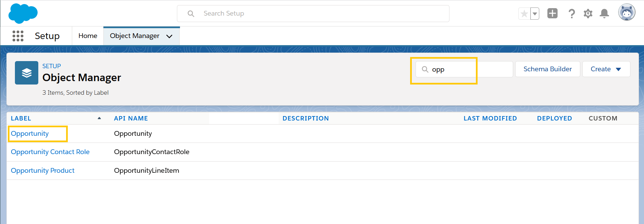Viewport: 644px width, 224px height.
Task: Open the global actions plus icon
Action: click(552, 14)
